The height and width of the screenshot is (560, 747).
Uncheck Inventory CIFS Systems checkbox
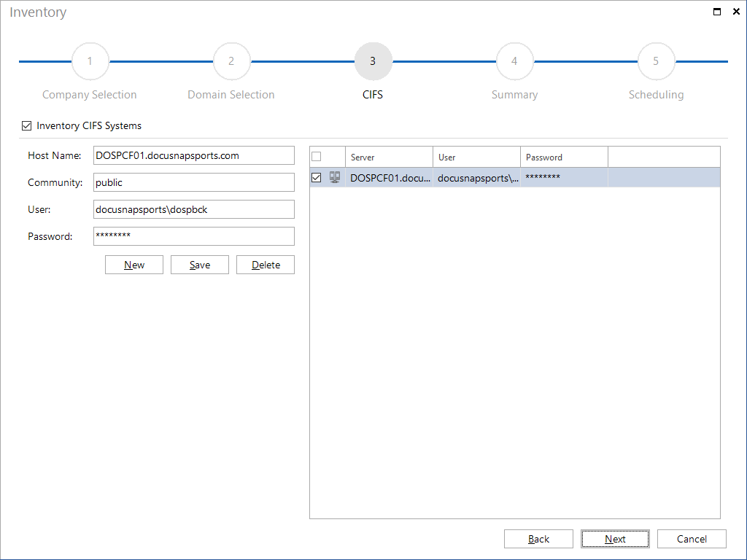(x=27, y=125)
